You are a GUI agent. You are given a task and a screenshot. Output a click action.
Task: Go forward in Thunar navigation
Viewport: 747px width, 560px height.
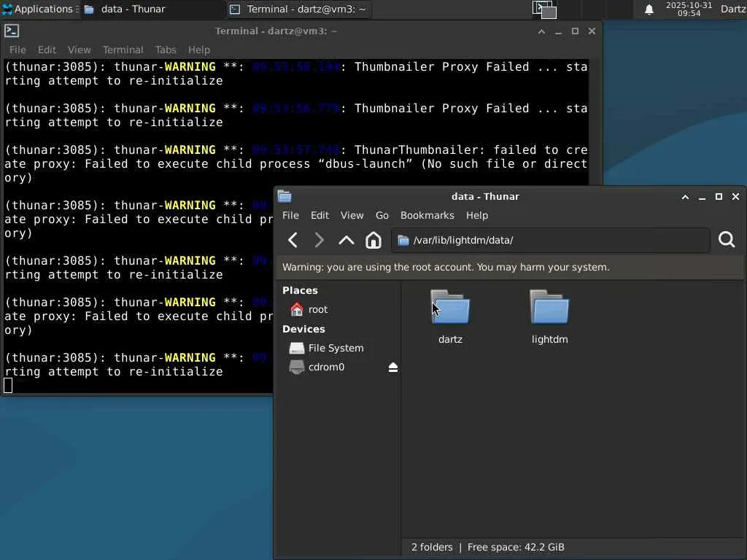tap(320, 240)
